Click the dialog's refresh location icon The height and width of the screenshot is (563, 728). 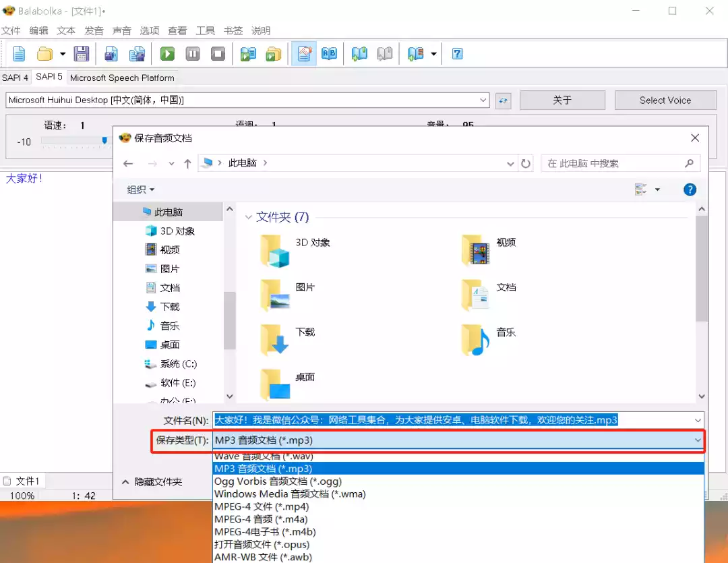[526, 164]
